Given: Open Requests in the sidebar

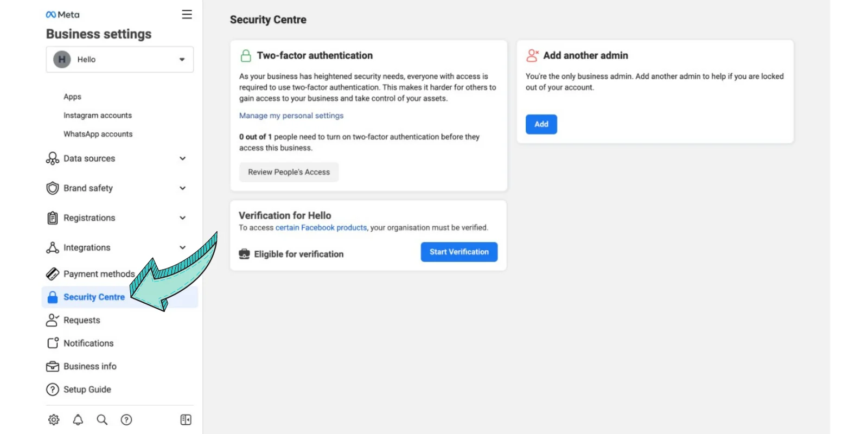Looking at the screenshot, I should (81, 320).
